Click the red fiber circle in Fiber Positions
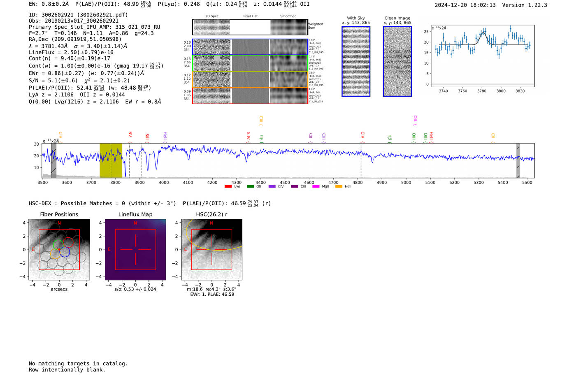Image resolution: width=576 pixels, height=392 pixels. 68,243
